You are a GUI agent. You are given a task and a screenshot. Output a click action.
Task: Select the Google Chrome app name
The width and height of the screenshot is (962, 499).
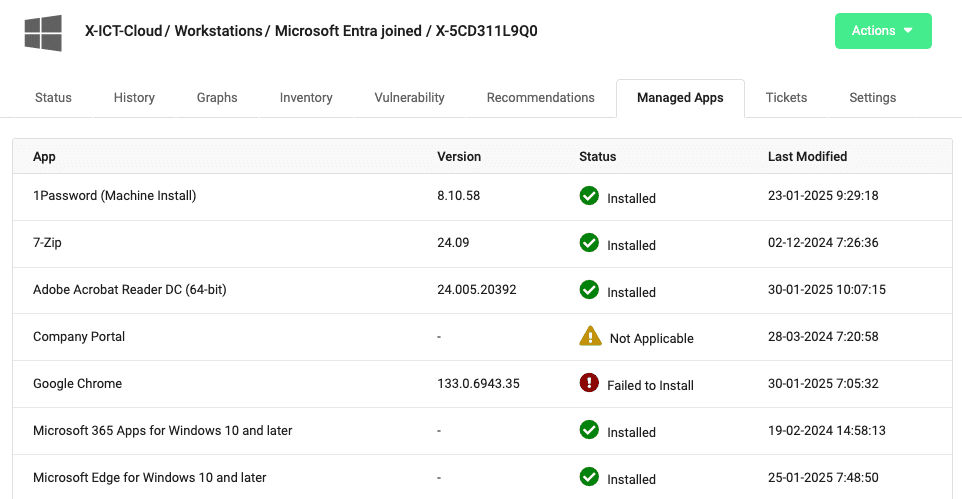pos(77,384)
